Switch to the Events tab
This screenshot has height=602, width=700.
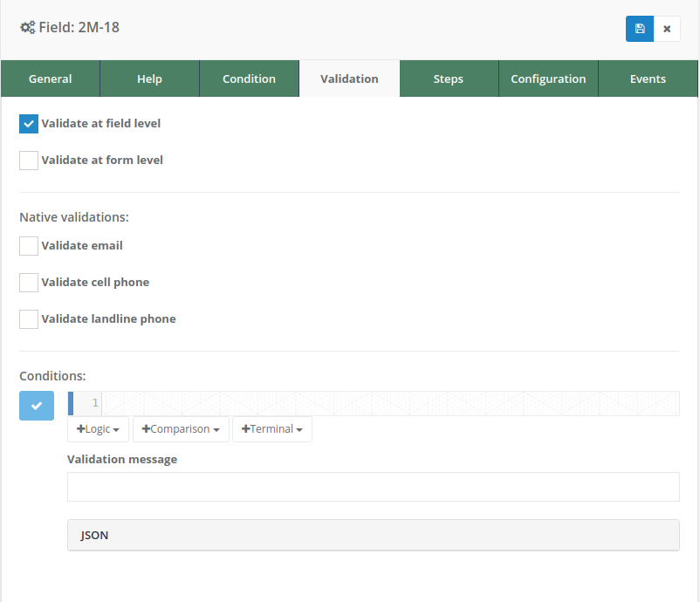648,79
